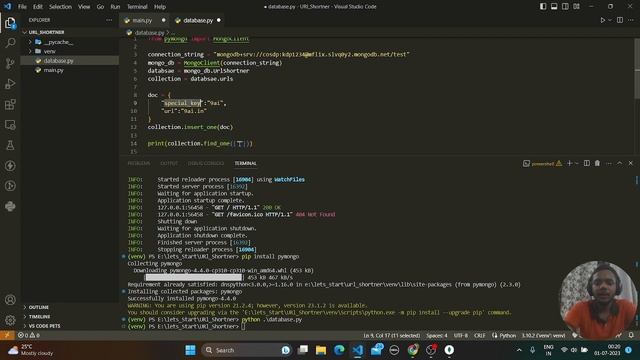The image size is (640, 360).
Task: Open the Manage gear icon
Action: click(x=10, y=320)
